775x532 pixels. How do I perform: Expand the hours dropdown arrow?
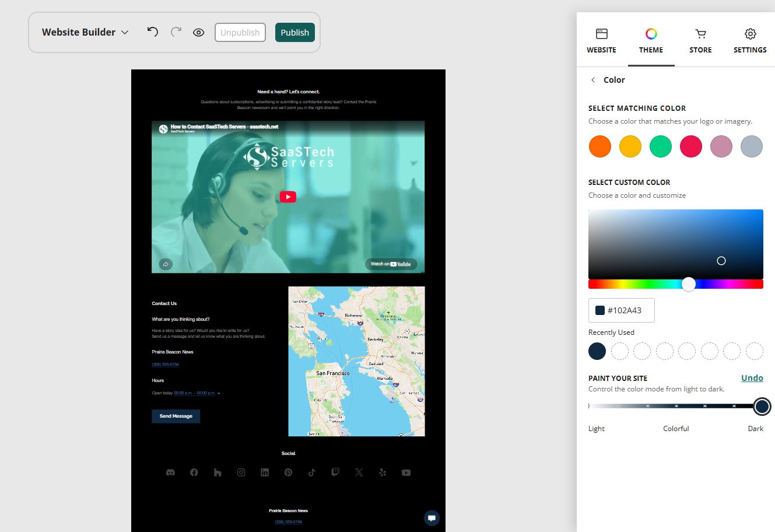[219, 393]
